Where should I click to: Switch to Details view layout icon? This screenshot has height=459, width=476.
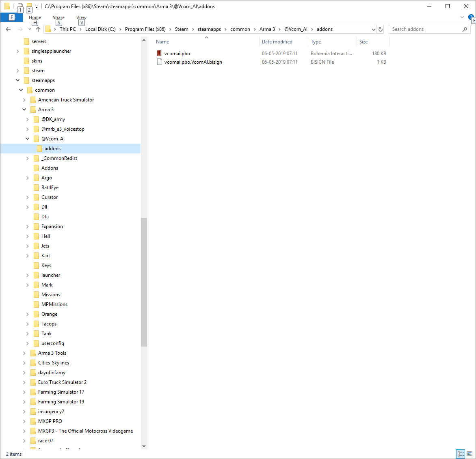point(461,454)
